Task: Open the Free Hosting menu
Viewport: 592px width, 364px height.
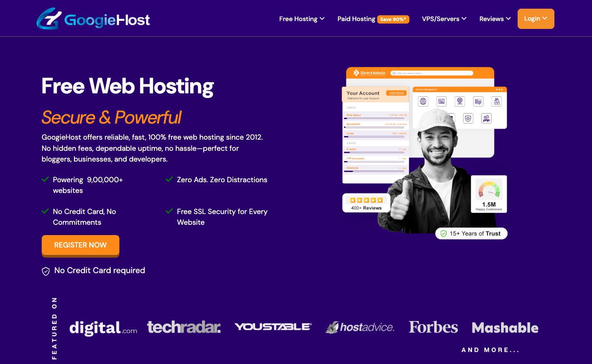Action: pyautogui.click(x=302, y=19)
